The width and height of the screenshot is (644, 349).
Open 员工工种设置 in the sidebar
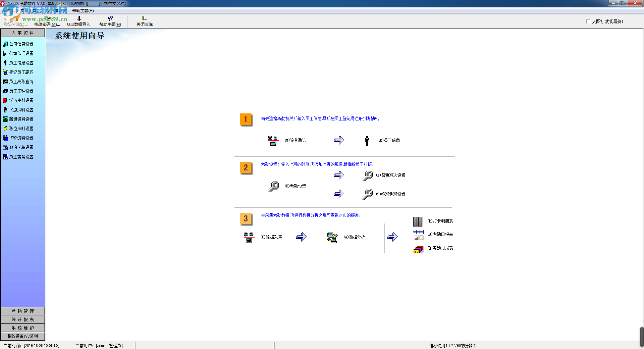pyautogui.click(x=18, y=91)
